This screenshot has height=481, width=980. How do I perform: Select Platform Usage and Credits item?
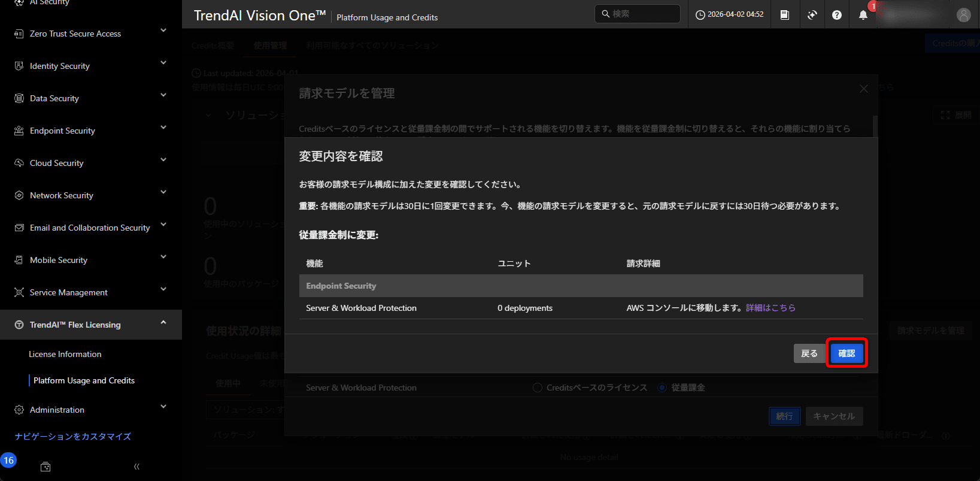pyautogui.click(x=84, y=380)
